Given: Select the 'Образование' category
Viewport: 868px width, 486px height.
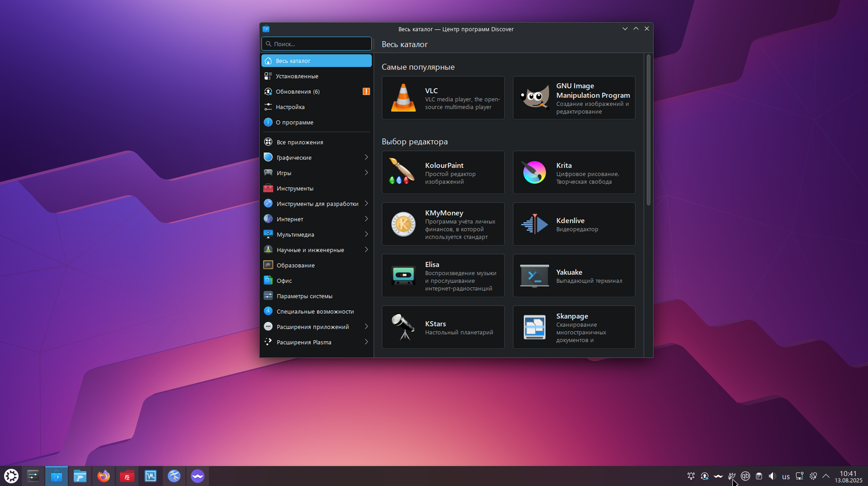Looking at the screenshot, I should [317, 265].
